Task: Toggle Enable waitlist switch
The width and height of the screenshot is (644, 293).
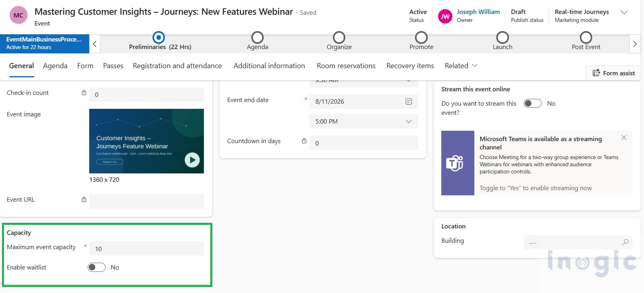Action: pos(96,267)
